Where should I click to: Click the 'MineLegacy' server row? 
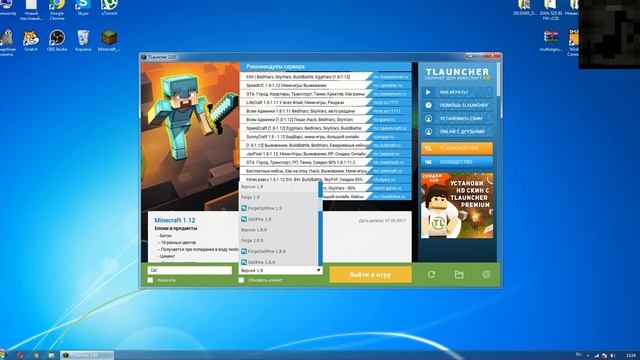click(325, 180)
